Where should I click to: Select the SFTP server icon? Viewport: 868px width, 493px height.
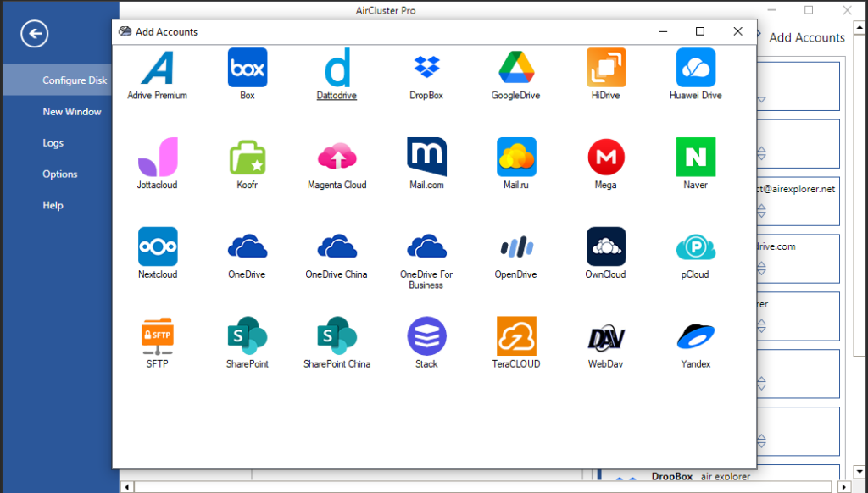(158, 336)
